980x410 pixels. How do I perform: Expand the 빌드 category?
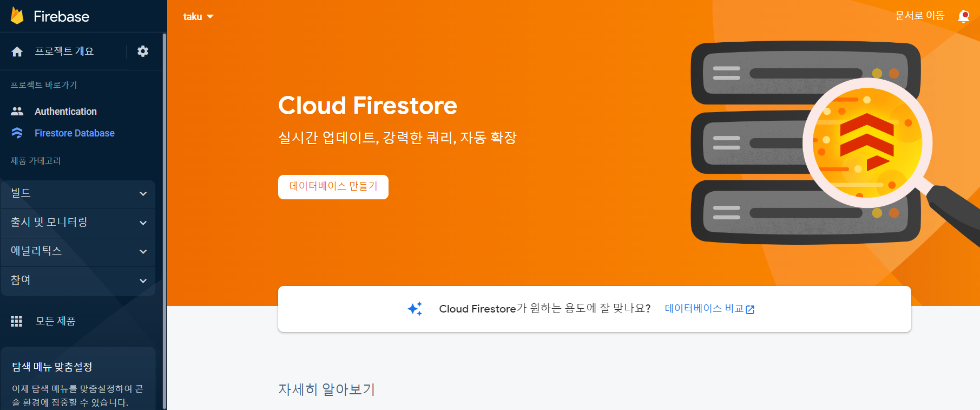click(x=78, y=193)
